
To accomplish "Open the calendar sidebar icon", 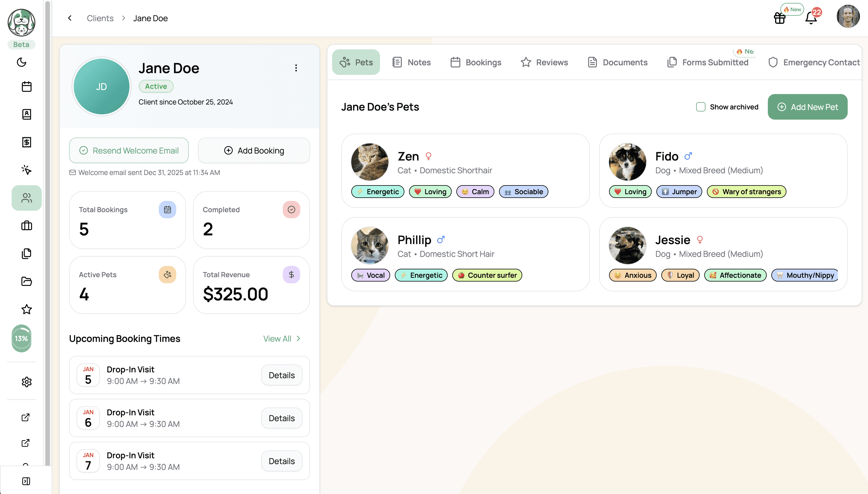I will click(26, 86).
